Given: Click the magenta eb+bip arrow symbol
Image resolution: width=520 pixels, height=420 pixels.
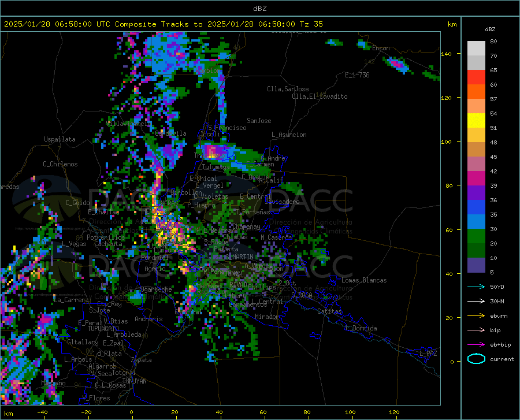Looking at the screenshot, I should [476, 345].
